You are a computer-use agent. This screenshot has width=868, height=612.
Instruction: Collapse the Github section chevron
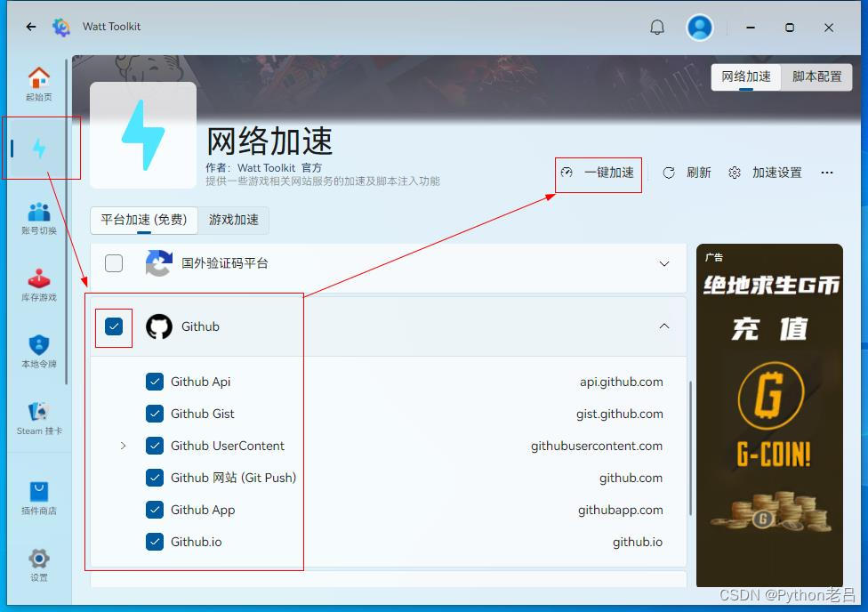click(x=664, y=326)
